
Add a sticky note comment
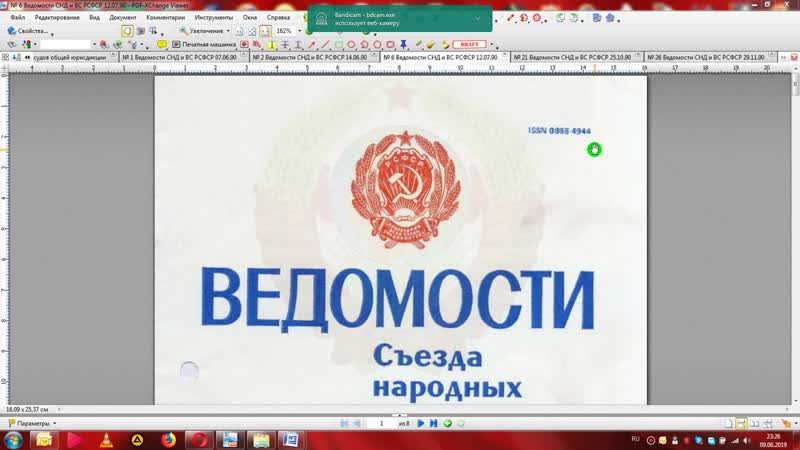point(162,44)
